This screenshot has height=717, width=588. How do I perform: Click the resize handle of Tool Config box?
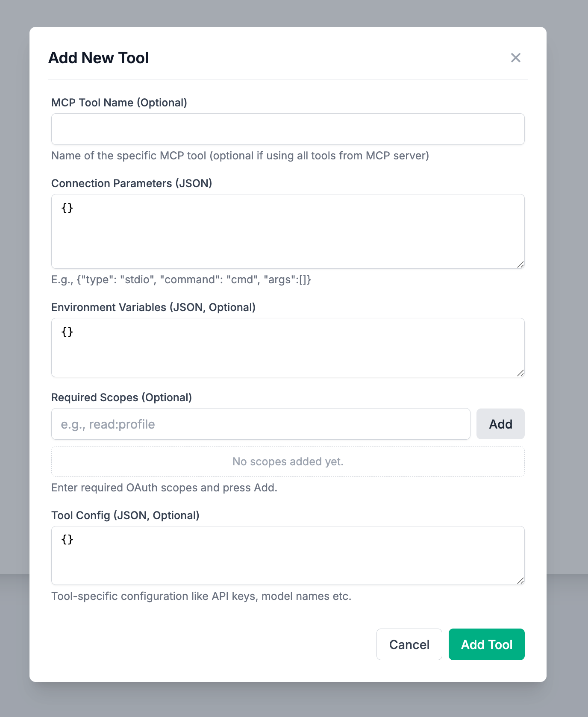[x=520, y=581]
